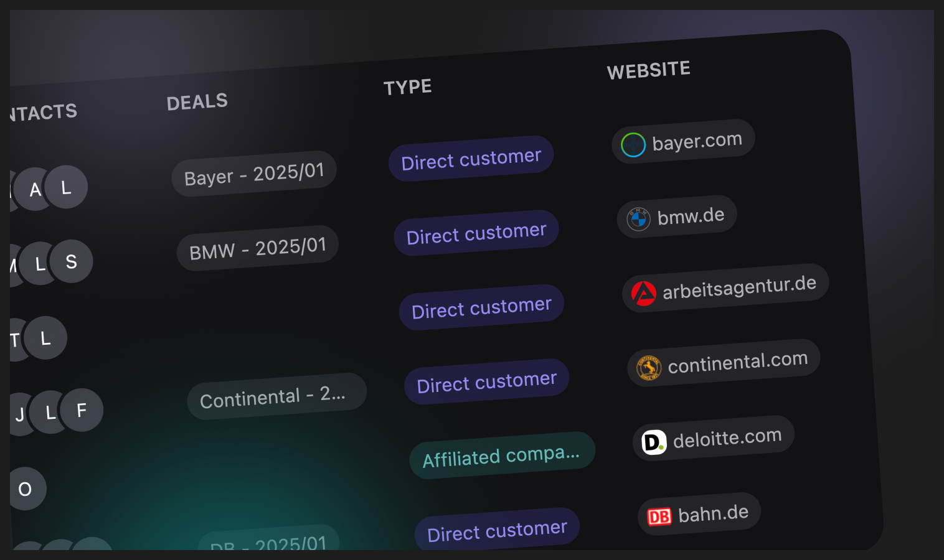Select the 'O' contact avatar
The image size is (944, 560).
pos(25,488)
